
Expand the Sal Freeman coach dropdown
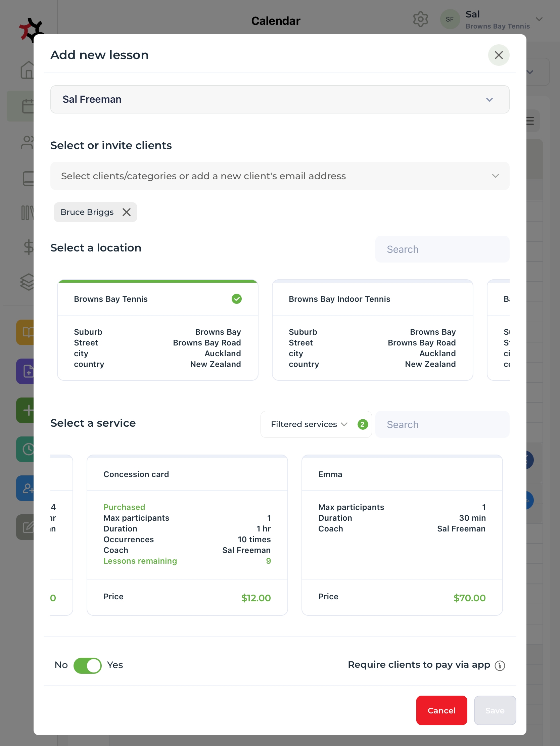(x=280, y=99)
